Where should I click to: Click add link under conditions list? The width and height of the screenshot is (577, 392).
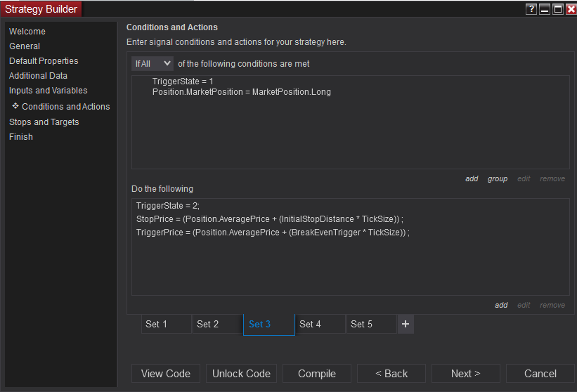[x=472, y=178]
